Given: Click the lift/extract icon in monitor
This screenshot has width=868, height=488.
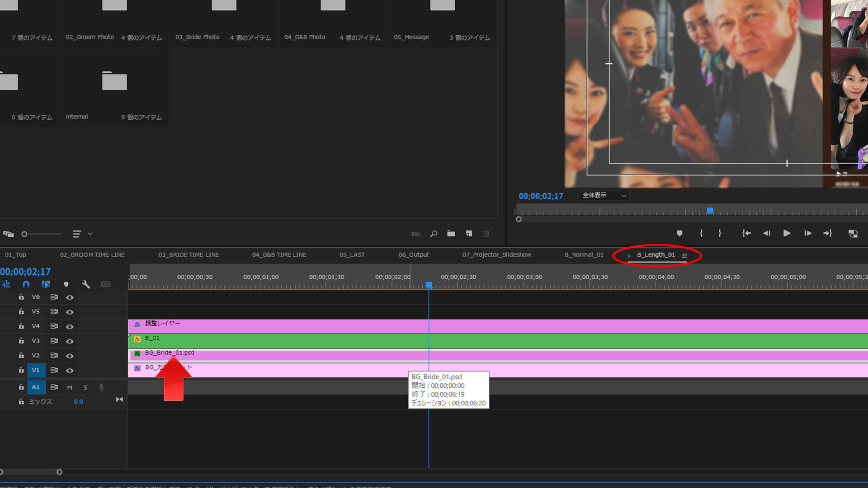Looking at the screenshot, I should (x=853, y=234).
